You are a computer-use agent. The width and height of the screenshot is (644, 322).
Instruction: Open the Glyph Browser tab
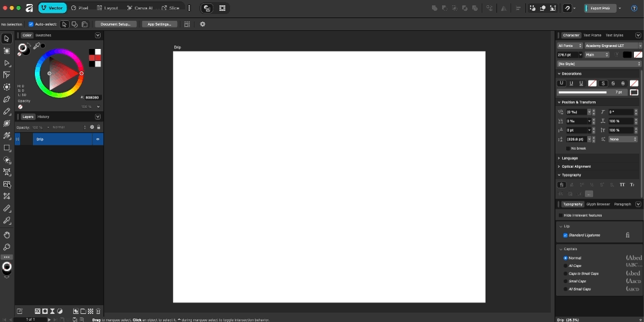tap(598, 204)
